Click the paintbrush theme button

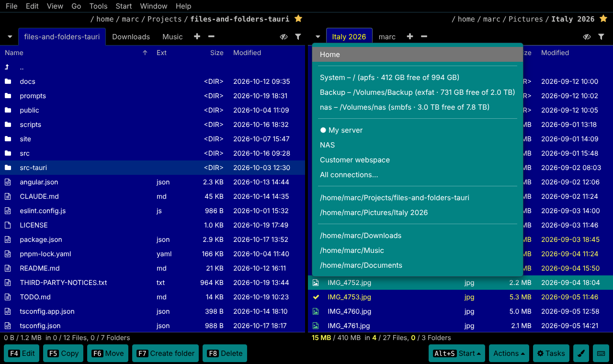coord(581,353)
